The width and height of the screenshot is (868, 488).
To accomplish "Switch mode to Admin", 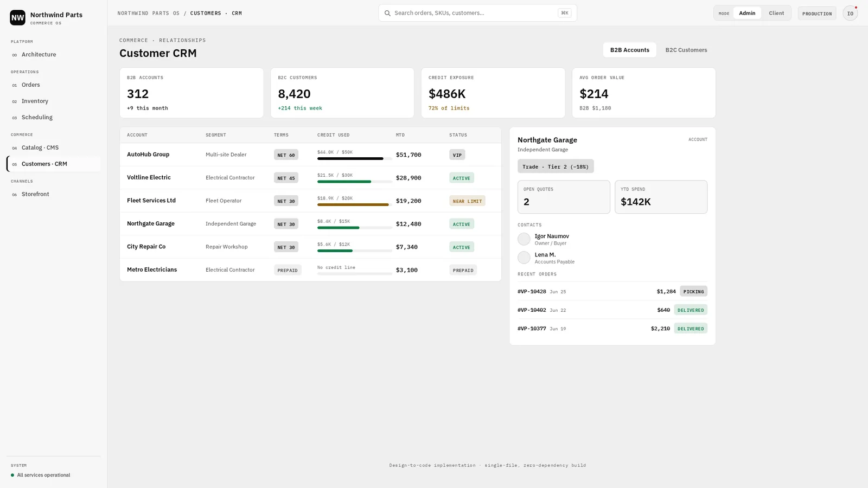I will 747,13.
